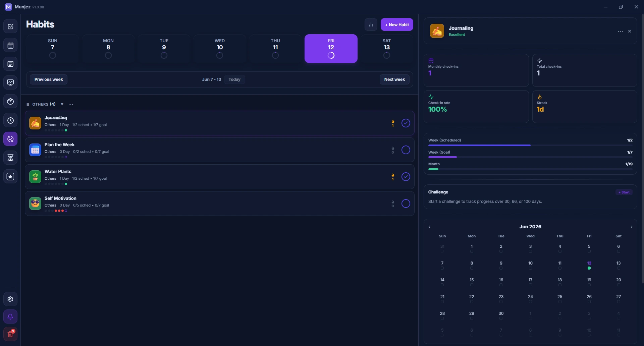The image size is (644, 346).
Task: Open the hourglass sidebar icon
Action: (10, 158)
